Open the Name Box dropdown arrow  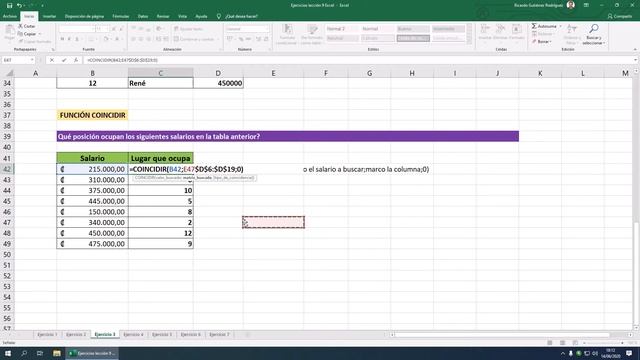[32, 60]
